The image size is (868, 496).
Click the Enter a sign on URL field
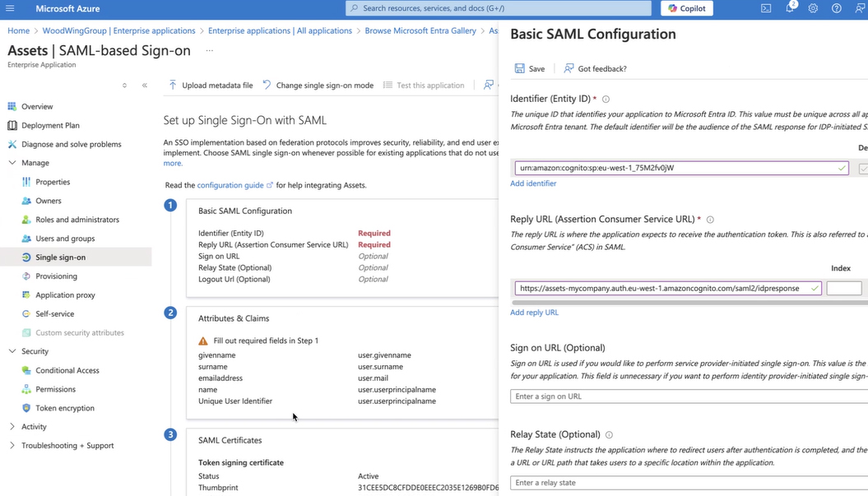click(x=689, y=396)
